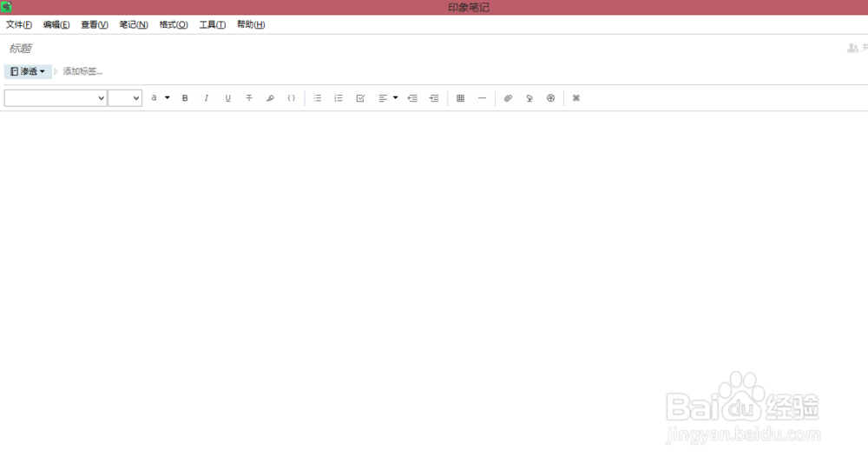This screenshot has height=464, width=868.
Task: Insert a numbered list
Action: click(x=339, y=98)
